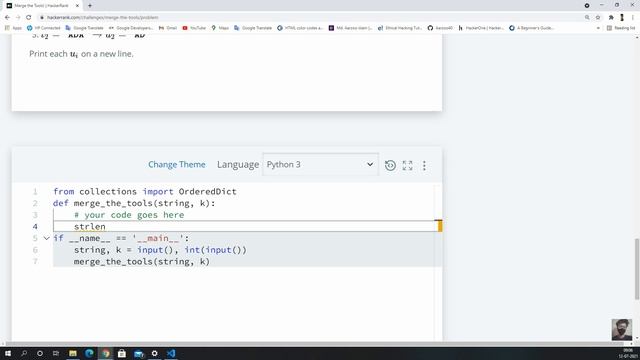Click the media control icon in the title bar
This screenshot has width=640, height=360.
587,5
